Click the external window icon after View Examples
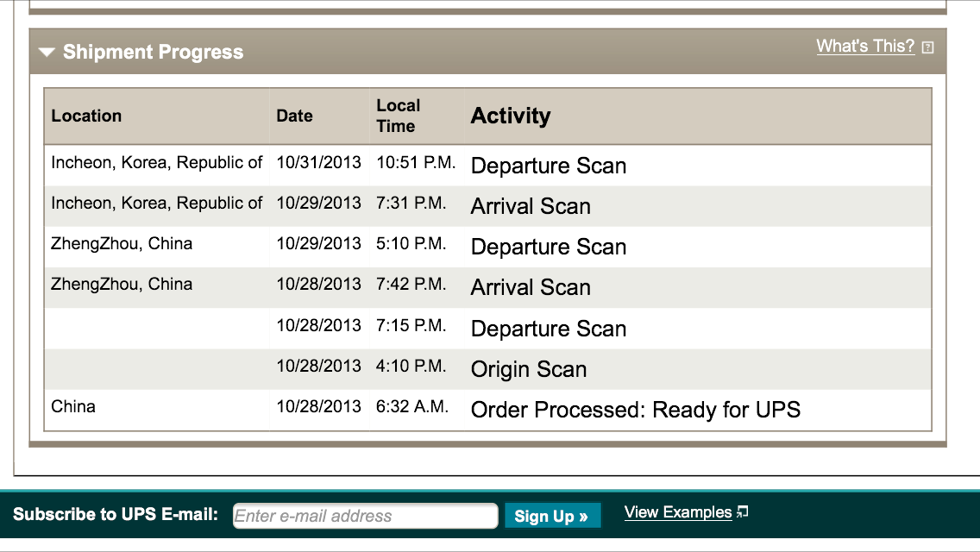The width and height of the screenshot is (980, 552). pos(743,512)
